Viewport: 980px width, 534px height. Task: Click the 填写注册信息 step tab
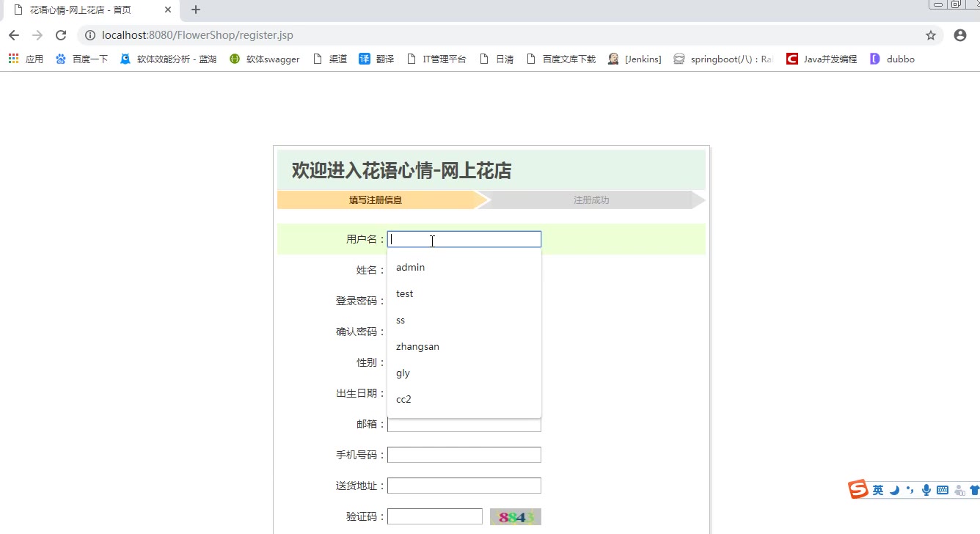tap(376, 200)
